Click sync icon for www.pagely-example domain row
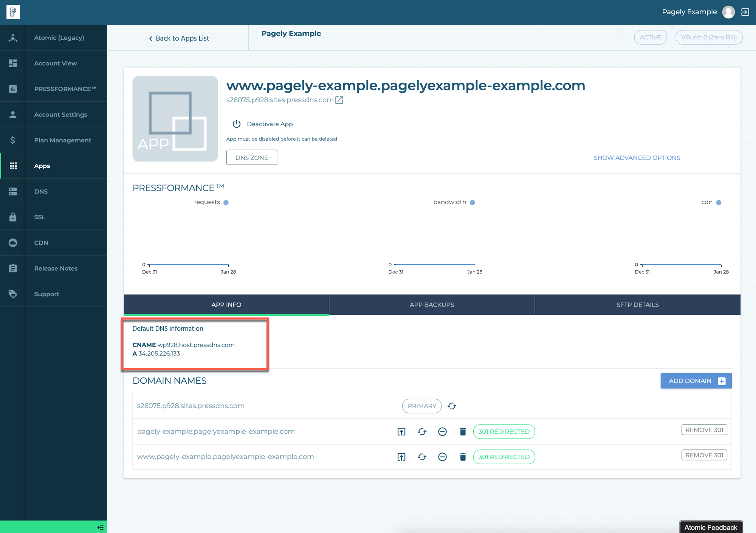Screen dimensions: 756x533 (x=422, y=457)
